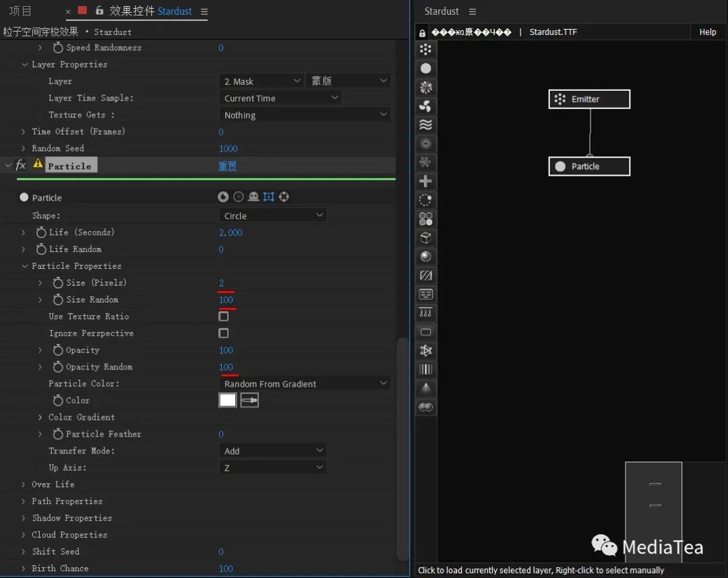Click the clustered-dots icon below Field icon
The height and width of the screenshot is (578, 728).
pyautogui.click(x=425, y=162)
